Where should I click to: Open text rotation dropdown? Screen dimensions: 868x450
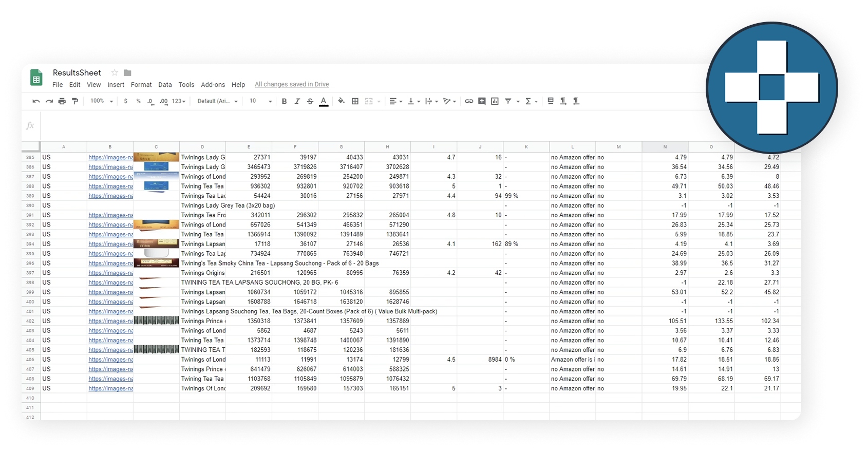(449, 101)
